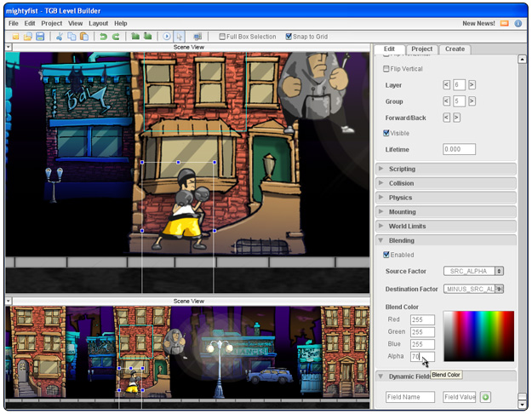Click the Paste clipboard icon
532x414 pixels.
click(x=83, y=37)
